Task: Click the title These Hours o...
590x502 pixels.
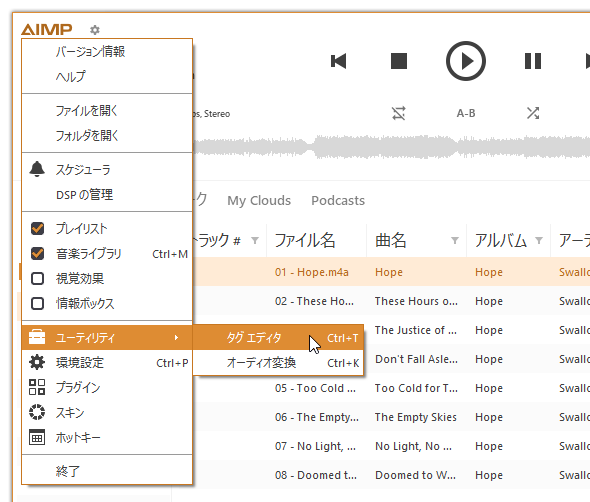Action: [416, 301]
